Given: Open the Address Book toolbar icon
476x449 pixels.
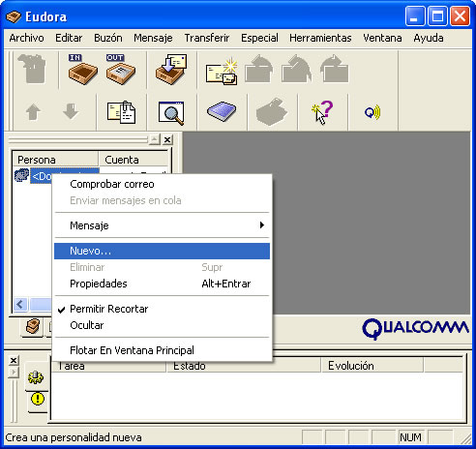Looking at the screenshot, I should point(222,111).
